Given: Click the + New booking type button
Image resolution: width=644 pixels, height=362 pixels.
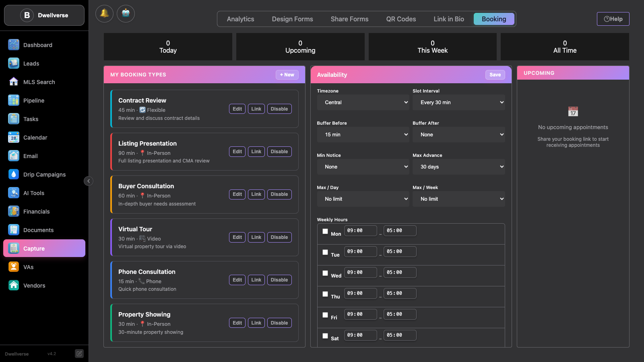Looking at the screenshot, I should (287, 75).
